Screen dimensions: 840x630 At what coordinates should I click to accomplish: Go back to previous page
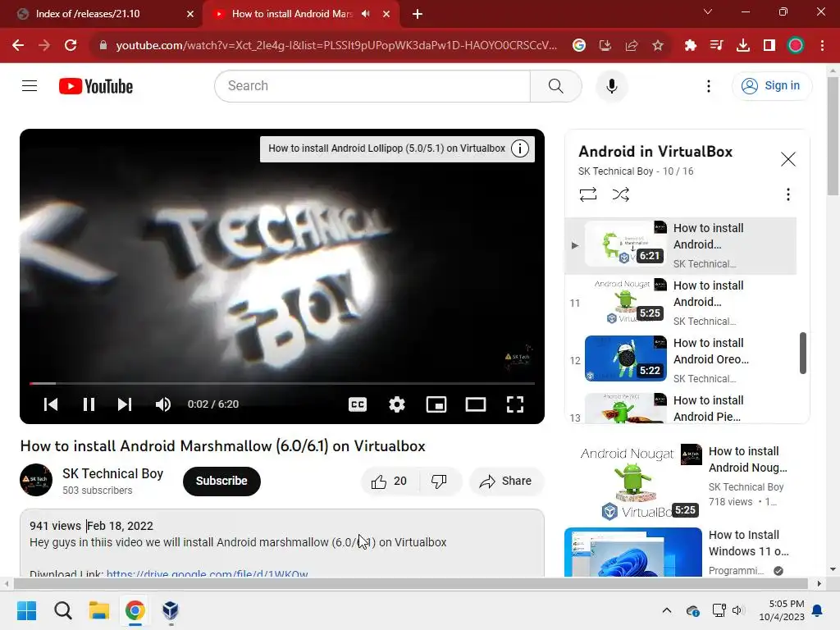tap(18, 46)
